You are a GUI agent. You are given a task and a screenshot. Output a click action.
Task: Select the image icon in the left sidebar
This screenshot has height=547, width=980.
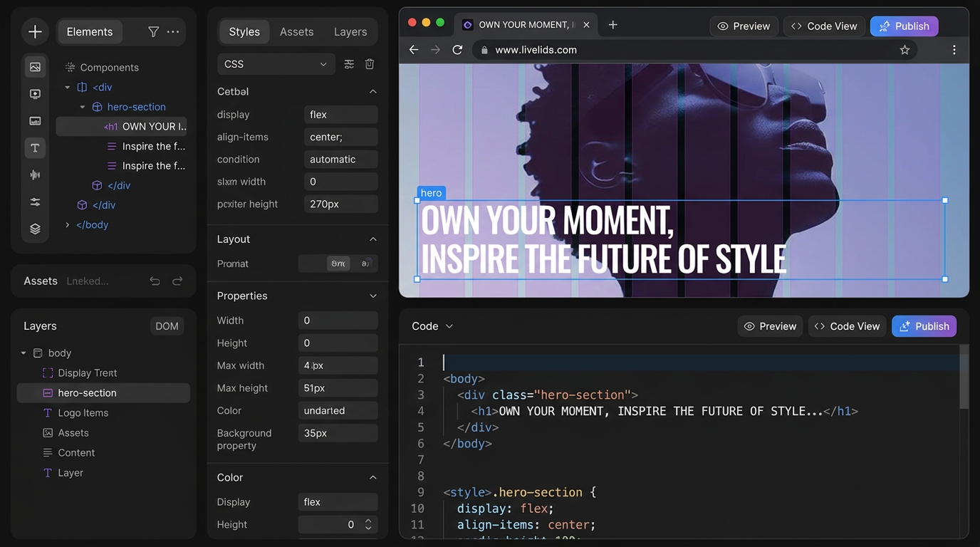35,67
